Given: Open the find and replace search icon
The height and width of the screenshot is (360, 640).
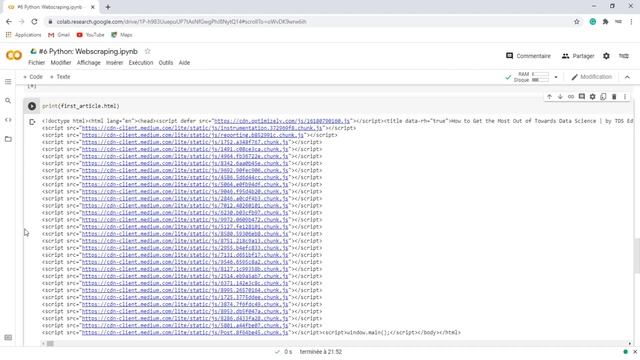Looking at the screenshot, I should [x=8, y=100].
